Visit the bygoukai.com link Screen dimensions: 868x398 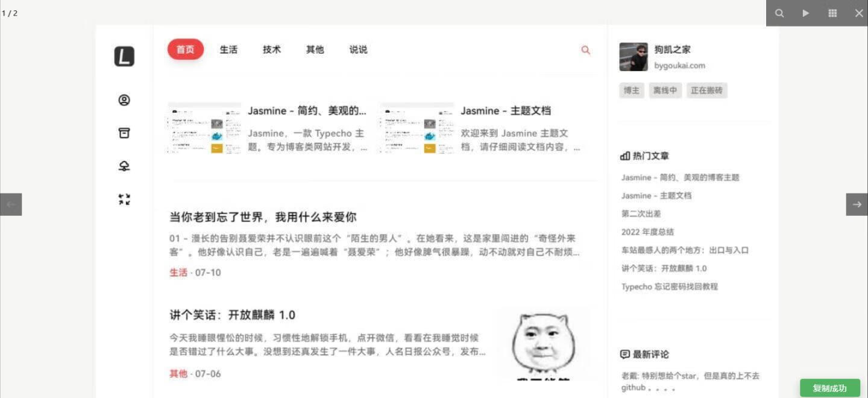click(680, 66)
